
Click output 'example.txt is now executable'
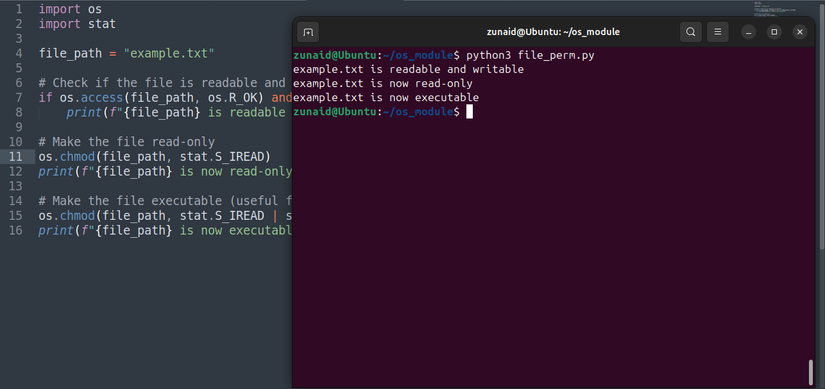tap(386, 97)
